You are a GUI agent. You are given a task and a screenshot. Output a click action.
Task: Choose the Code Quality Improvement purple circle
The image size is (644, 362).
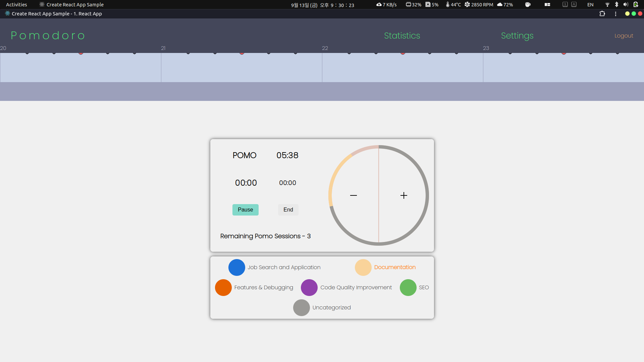(x=309, y=288)
